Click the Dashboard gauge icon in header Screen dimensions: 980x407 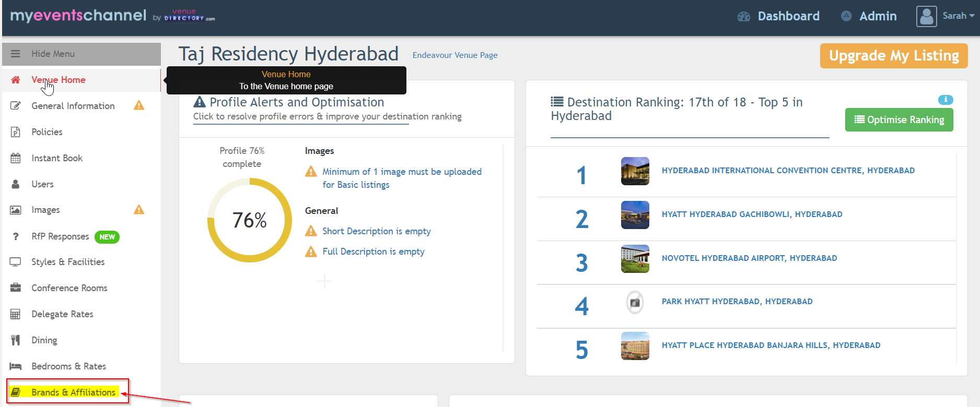pos(743,17)
